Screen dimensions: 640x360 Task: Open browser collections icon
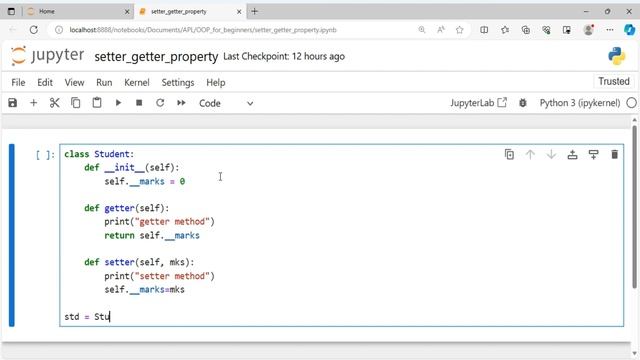tap(526, 30)
